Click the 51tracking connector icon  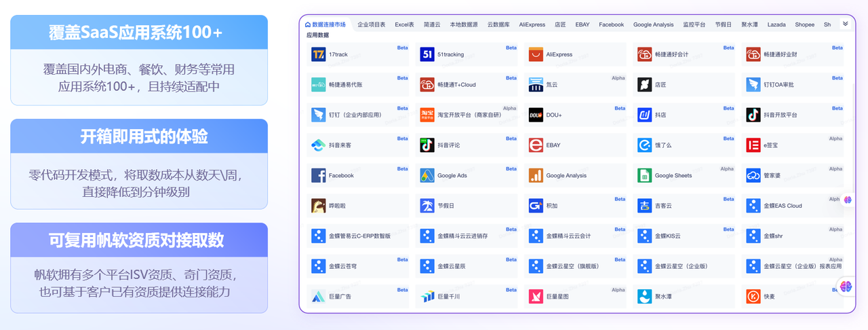point(427,55)
